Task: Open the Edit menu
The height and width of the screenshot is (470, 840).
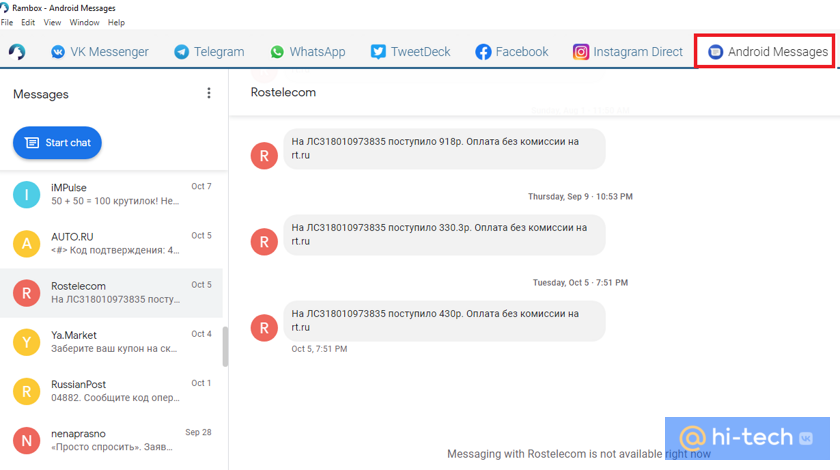Action: point(28,23)
